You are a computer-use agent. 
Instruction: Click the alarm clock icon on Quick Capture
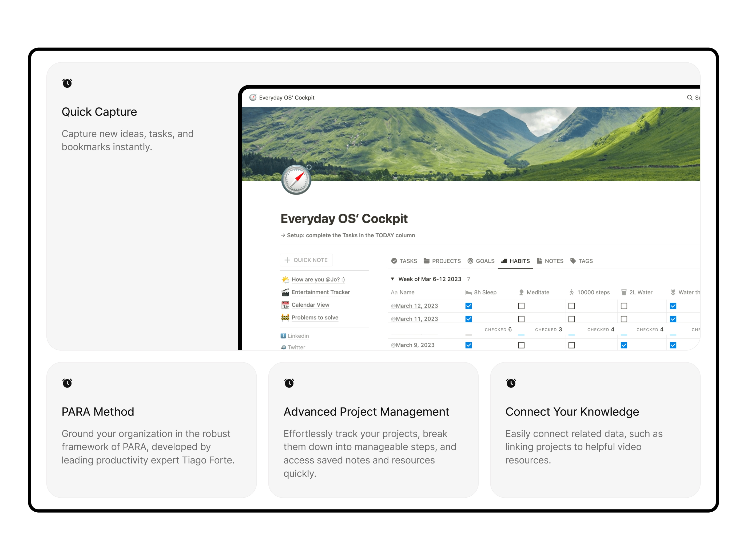tap(67, 82)
